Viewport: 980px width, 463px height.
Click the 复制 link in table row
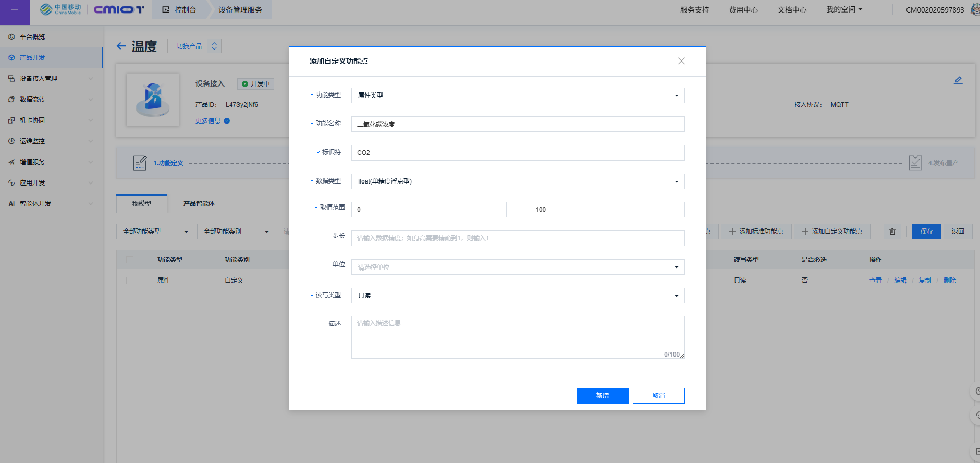click(925, 281)
